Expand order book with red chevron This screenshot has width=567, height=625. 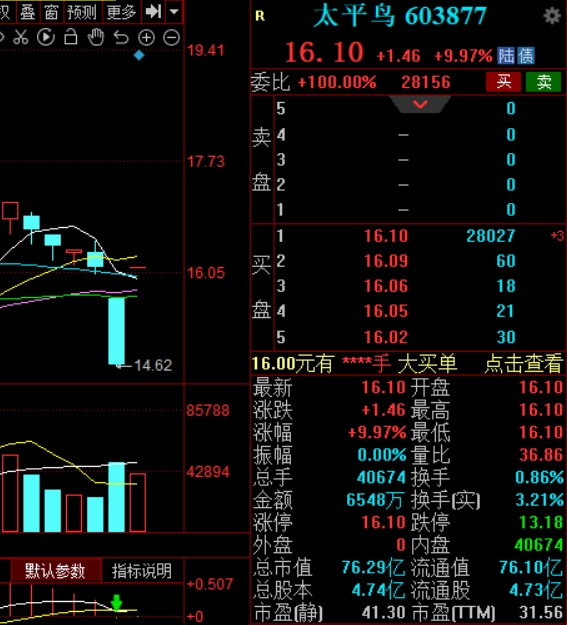(x=420, y=104)
